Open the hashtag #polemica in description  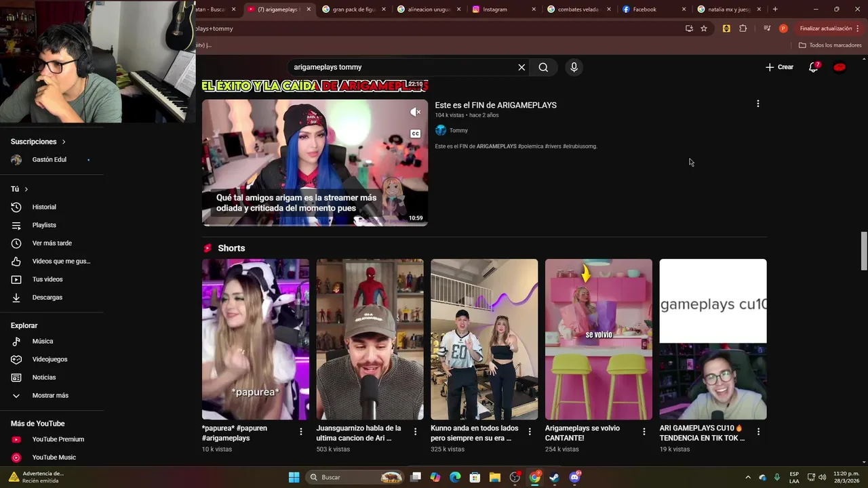(x=530, y=146)
